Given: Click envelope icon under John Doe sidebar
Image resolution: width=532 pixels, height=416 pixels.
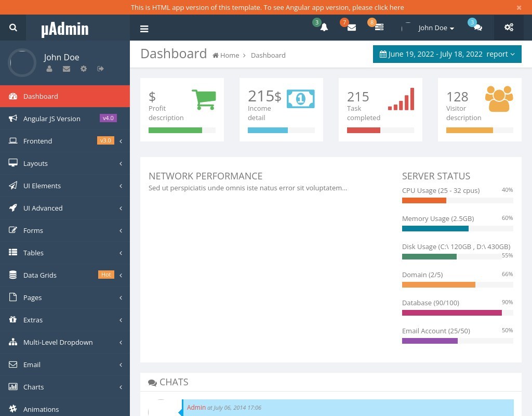Looking at the screenshot, I should [66, 69].
